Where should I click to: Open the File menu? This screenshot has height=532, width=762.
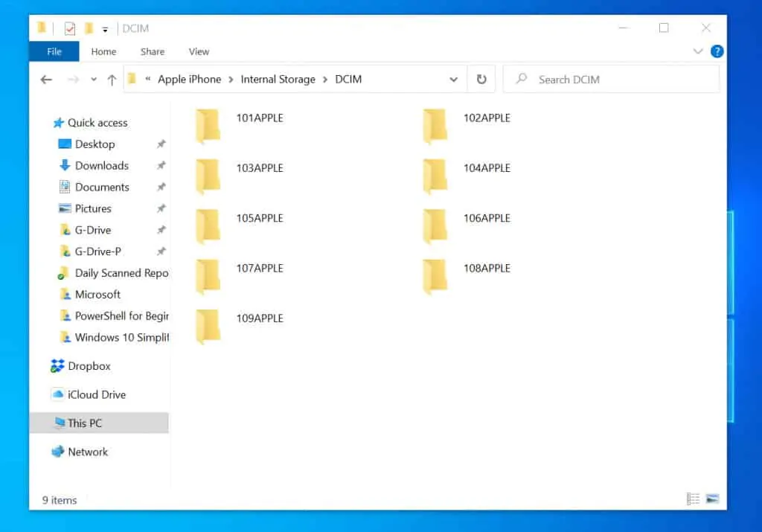54,51
